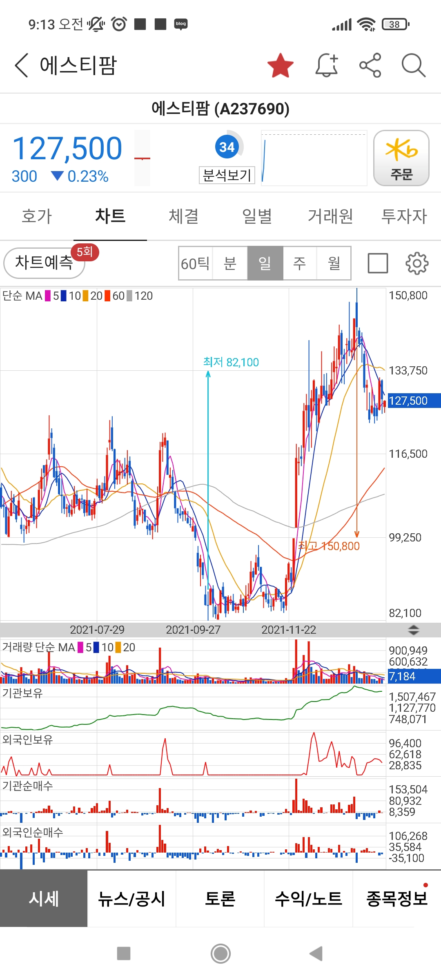Open the KB 주문 order button
The image size is (441, 980).
coord(401,158)
